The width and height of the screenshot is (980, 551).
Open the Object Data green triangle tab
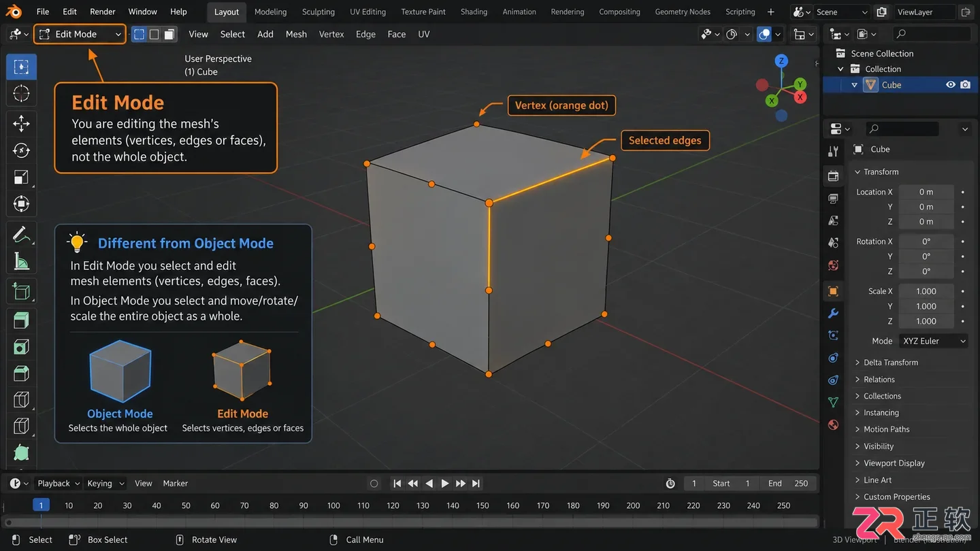click(x=833, y=402)
